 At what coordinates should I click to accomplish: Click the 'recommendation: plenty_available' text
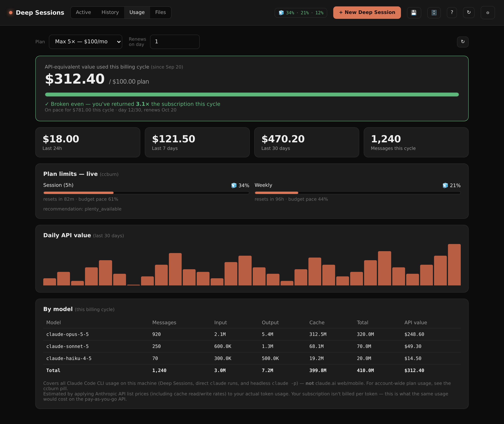tap(82, 209)
